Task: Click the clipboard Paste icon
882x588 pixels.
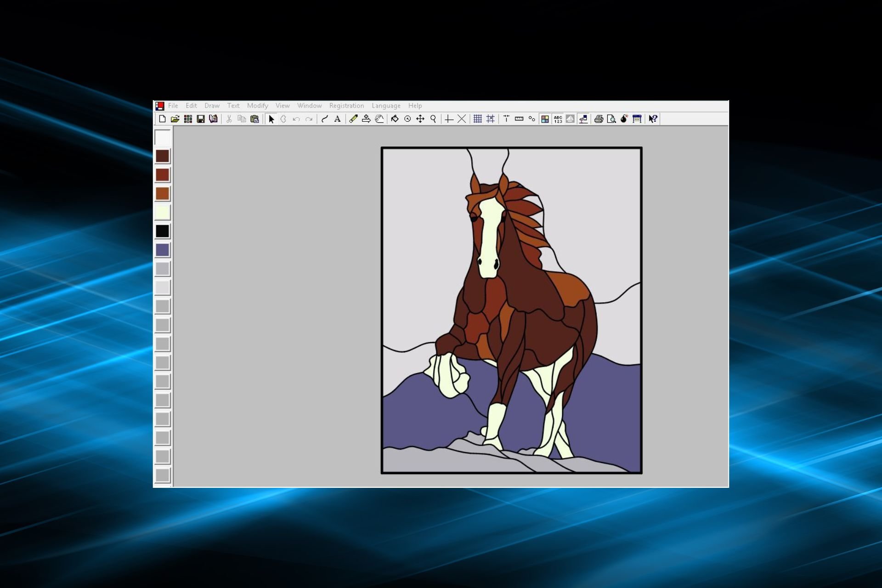Action: tap(254, 119)
